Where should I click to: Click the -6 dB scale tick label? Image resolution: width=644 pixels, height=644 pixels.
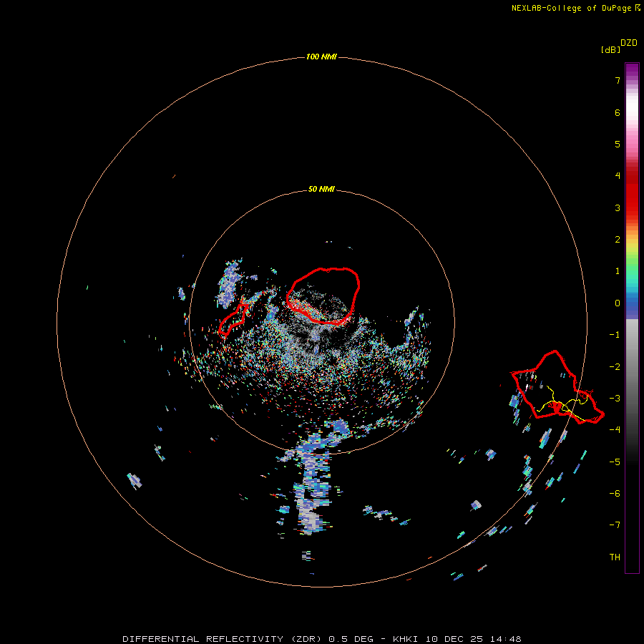(x=615, y=494)
